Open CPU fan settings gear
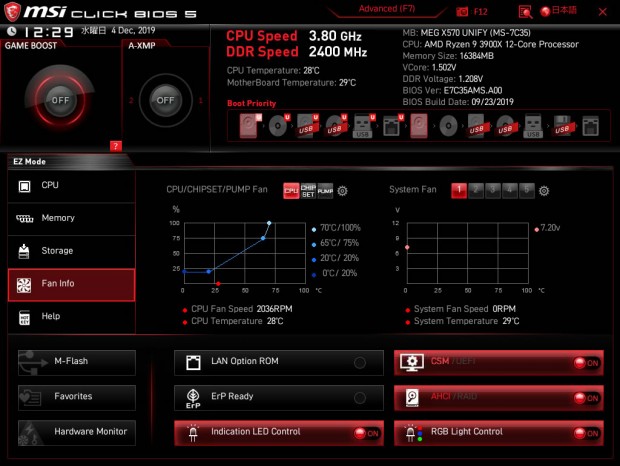Viewport: 620px width, 466px height. tap(342, 191)
